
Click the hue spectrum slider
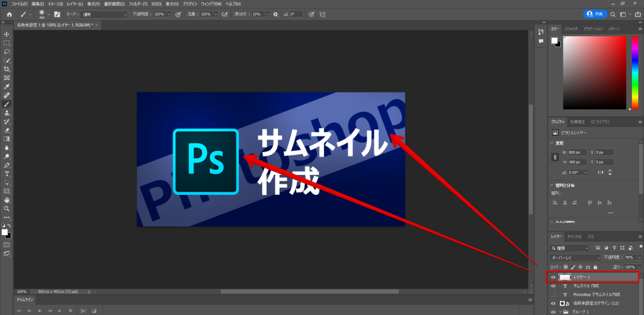[x=634, y=73]
